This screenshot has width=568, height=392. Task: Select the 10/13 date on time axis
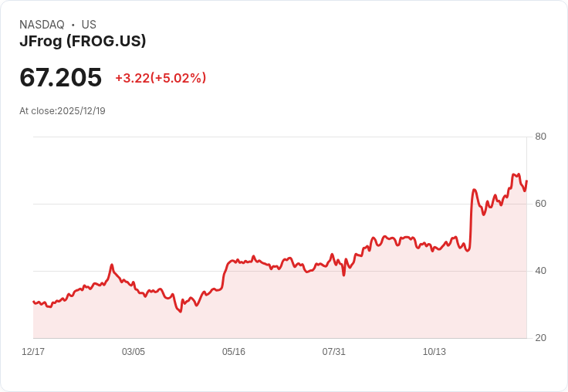434,352
